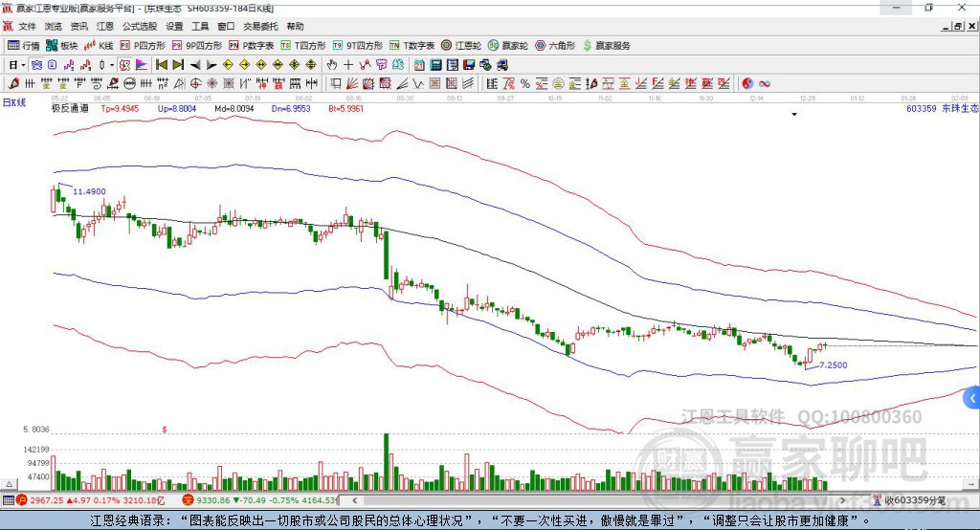The image size is (980, 530).
Task: Open the calendar icon
Action: (x=419, y=65)
